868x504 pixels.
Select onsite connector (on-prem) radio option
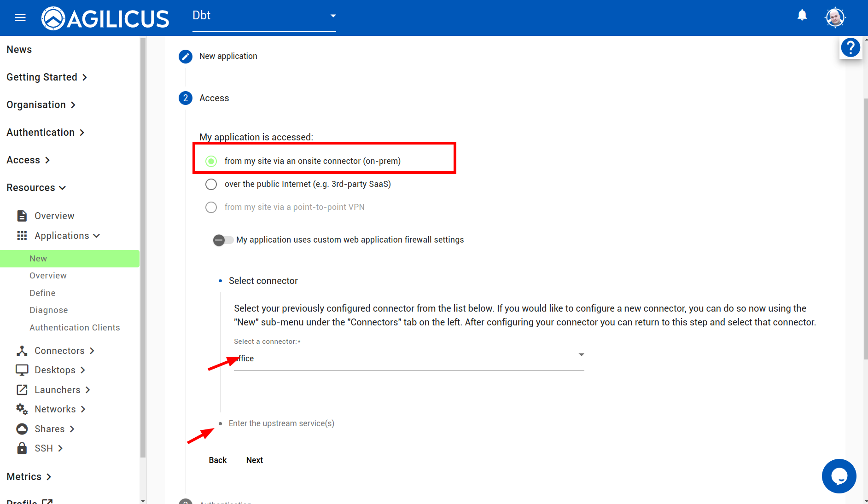point(211,161)
